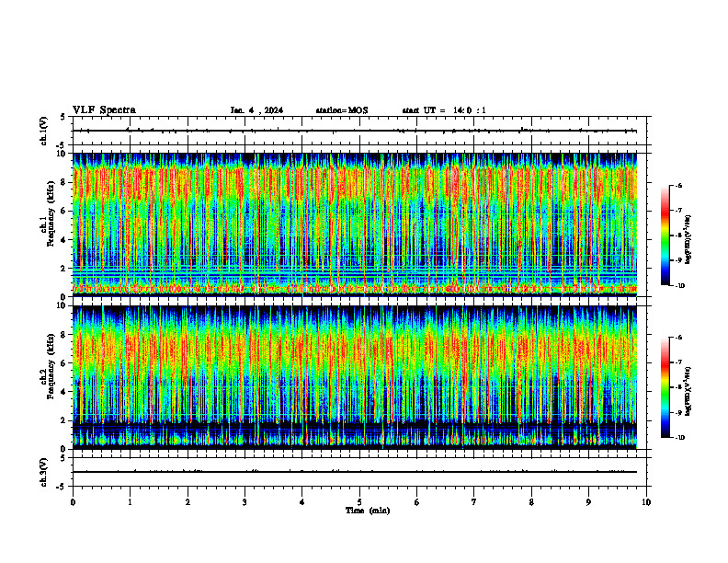Click time axis tick label "8"
Screen dimensions: 728x563
[x=531, y=502]
